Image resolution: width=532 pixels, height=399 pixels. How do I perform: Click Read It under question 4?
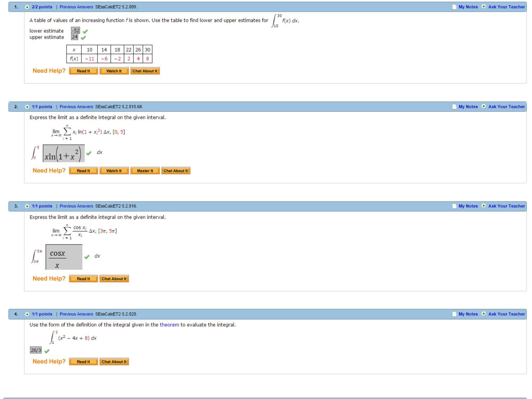click(x=83, y=361)
